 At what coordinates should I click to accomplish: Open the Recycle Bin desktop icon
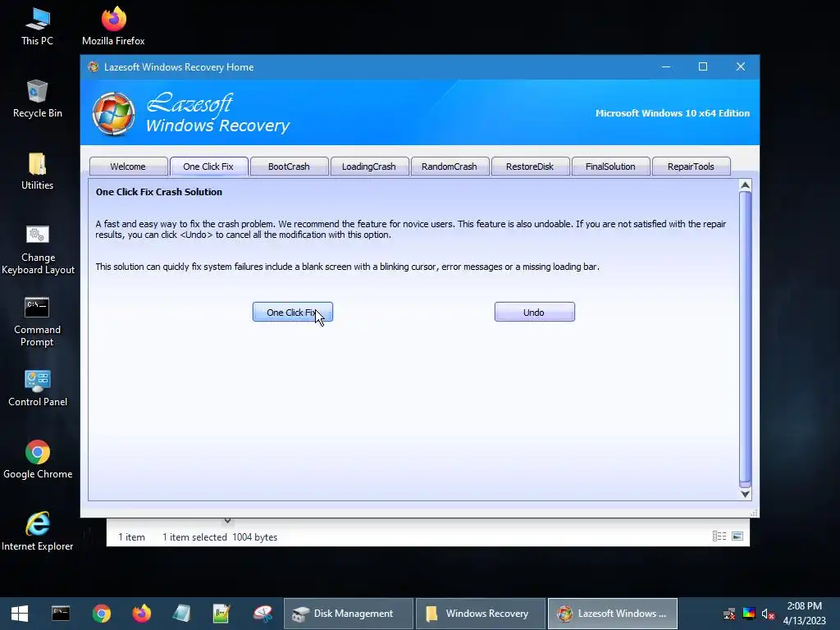(x=37, y=98)
